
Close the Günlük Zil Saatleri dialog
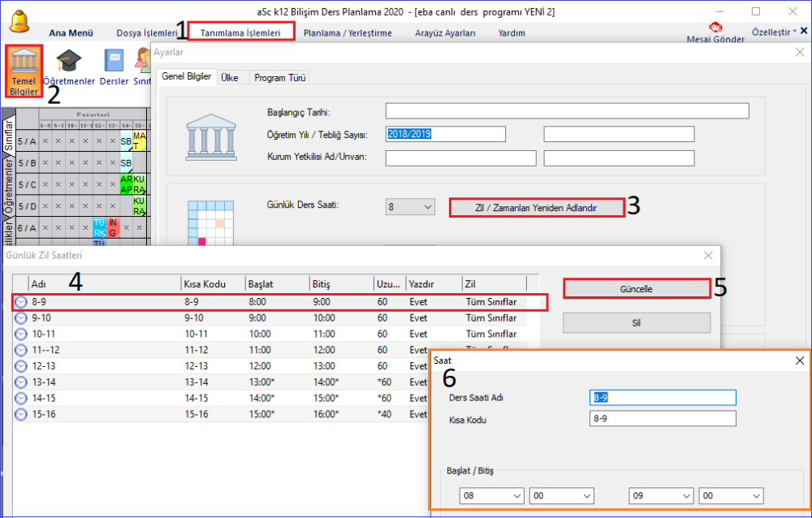[x=708, y=256]
